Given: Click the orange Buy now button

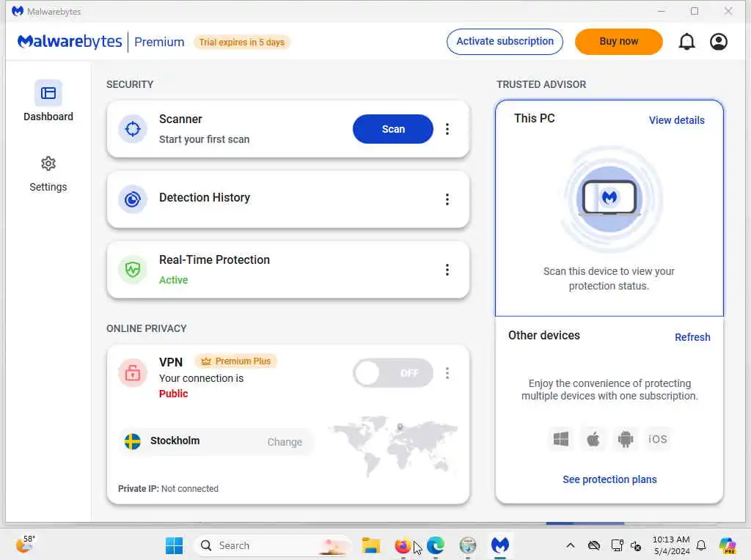Looking at the screenshot, I should point(618,42).
